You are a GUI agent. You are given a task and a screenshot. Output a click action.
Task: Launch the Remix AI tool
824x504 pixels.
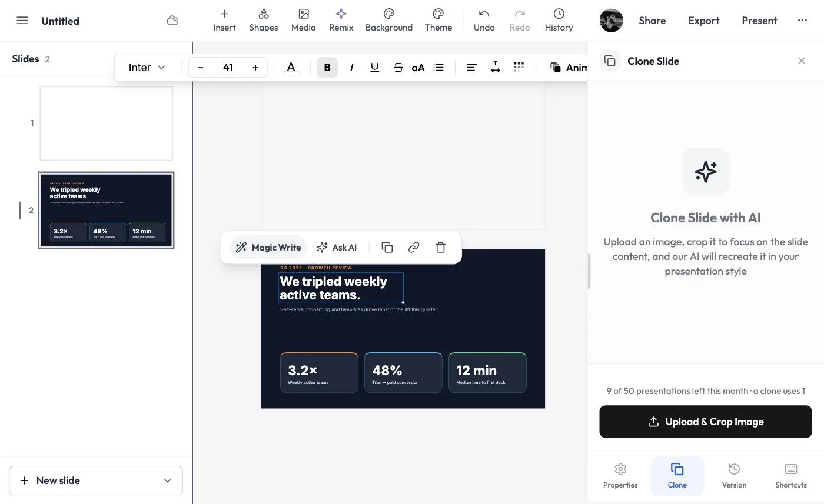click(341, 21)
